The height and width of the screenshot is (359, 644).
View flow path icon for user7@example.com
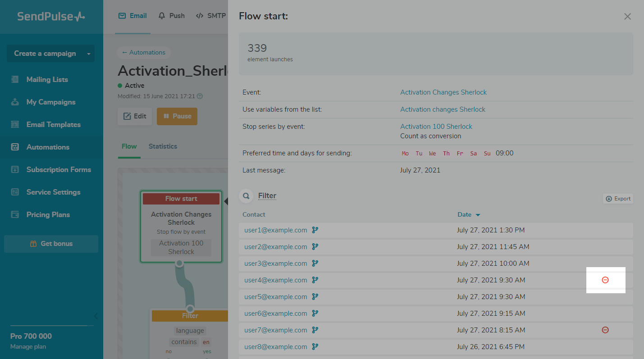315,330
